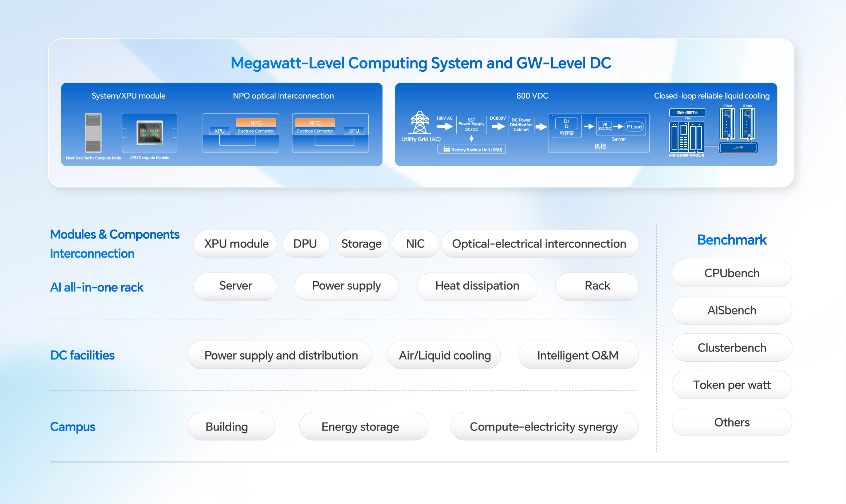Click the P Load element in Server
The width and height of the screenshot is (846, 504).
click(x=634, y=127)
